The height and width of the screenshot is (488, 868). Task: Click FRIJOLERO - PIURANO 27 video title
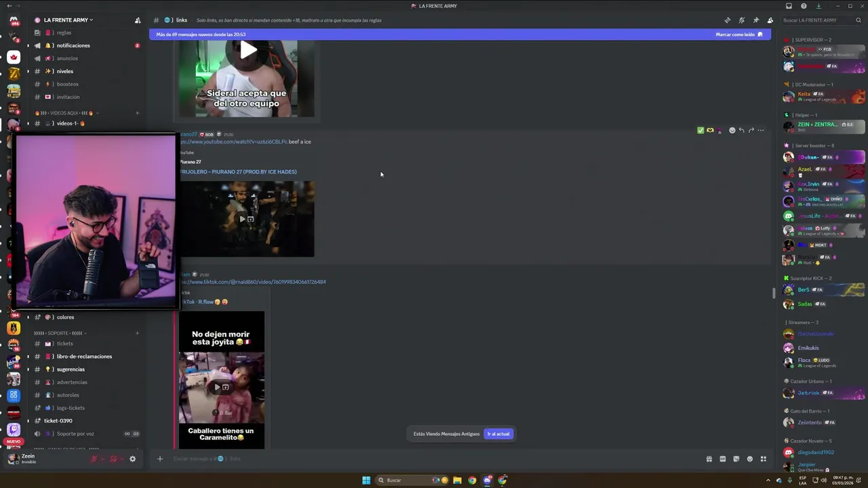pos(238,171)
